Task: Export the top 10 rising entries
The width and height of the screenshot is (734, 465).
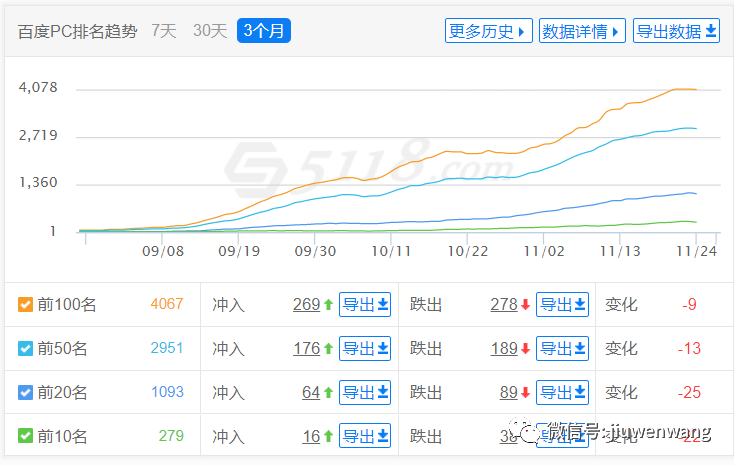Action: click(x=365, y=436)
